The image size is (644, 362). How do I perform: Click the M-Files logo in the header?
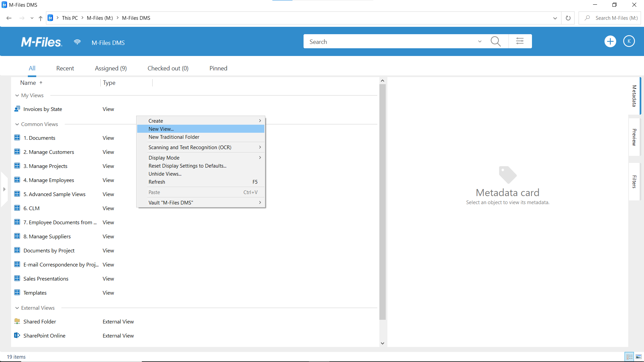point(42,42)
